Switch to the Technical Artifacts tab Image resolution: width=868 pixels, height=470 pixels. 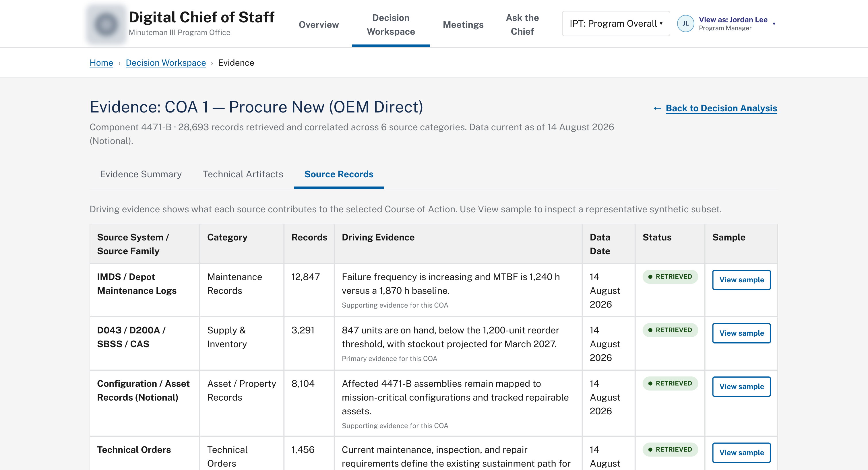[x=243, y=174]
